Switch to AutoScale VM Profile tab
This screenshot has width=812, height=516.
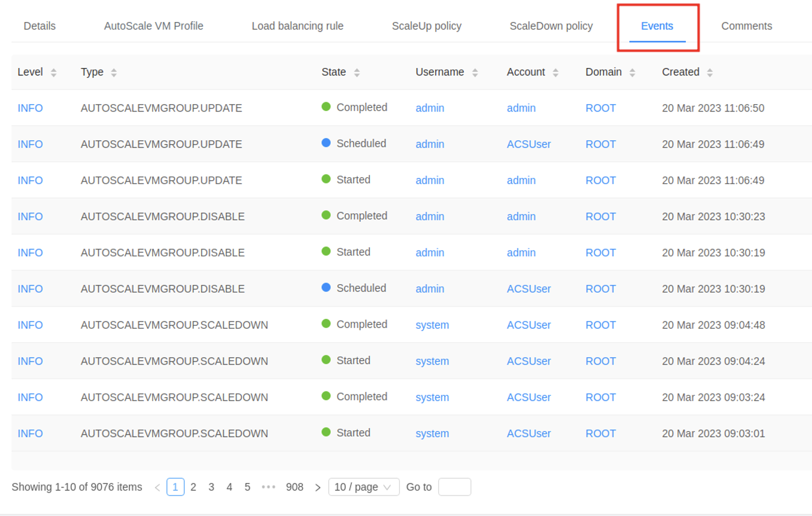coord(154,26)
